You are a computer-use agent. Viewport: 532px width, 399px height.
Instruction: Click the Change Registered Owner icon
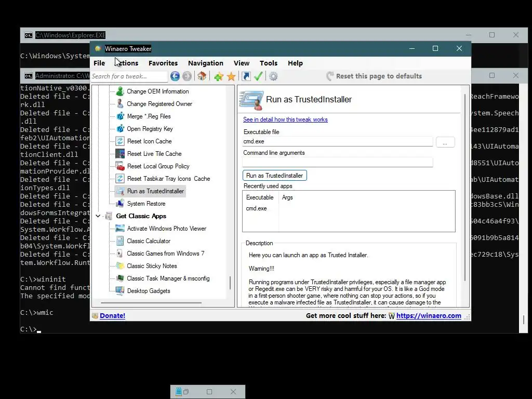(120, 104)
